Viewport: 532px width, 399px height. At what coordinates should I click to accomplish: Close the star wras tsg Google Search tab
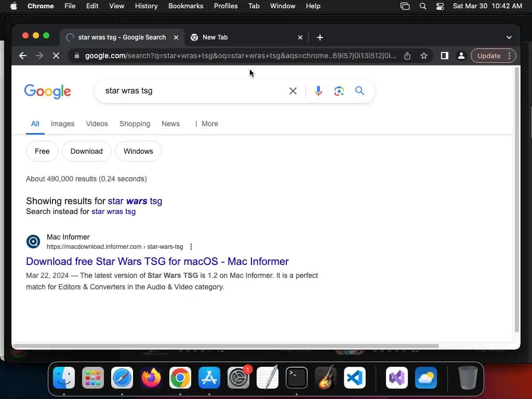[x=176, y=37]
